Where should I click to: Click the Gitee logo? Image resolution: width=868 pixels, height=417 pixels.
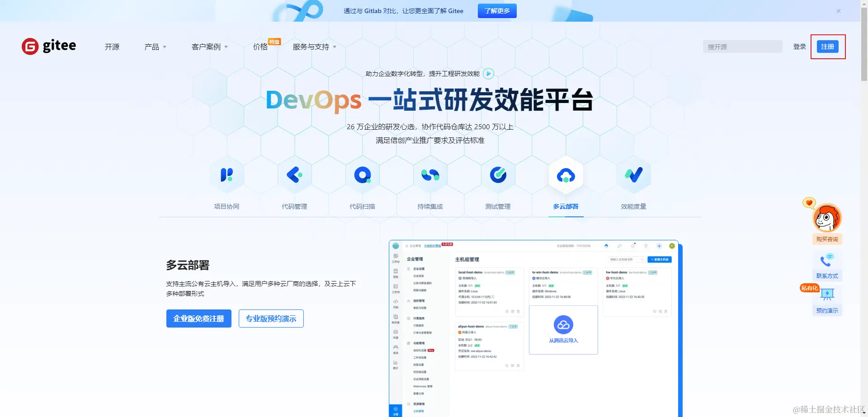(49, 46)
